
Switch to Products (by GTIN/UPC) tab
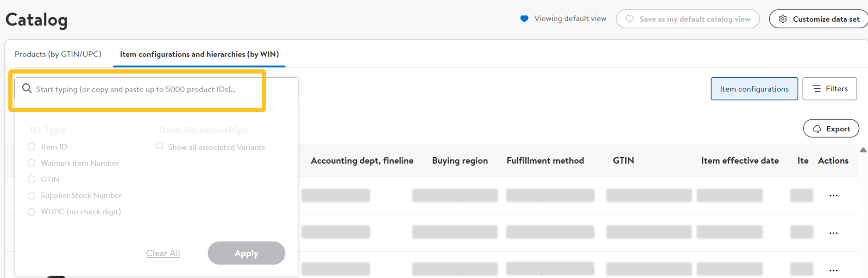click(58, 54)
